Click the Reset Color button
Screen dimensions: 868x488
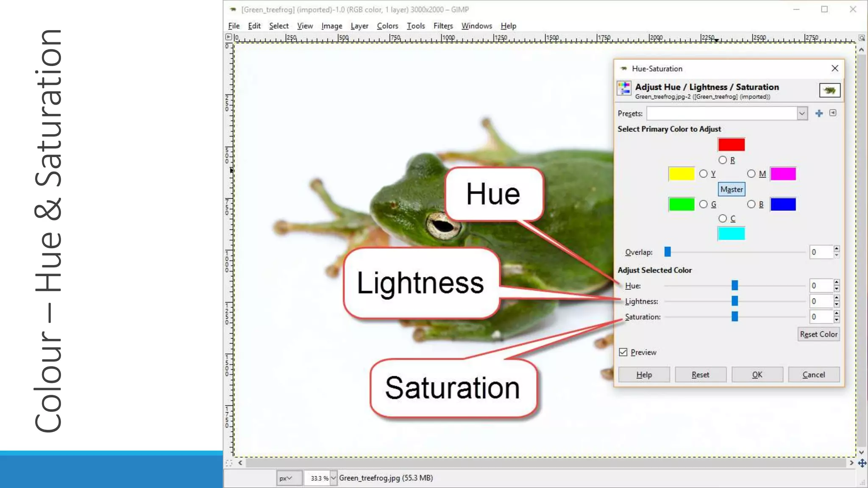tap(818, 334)
